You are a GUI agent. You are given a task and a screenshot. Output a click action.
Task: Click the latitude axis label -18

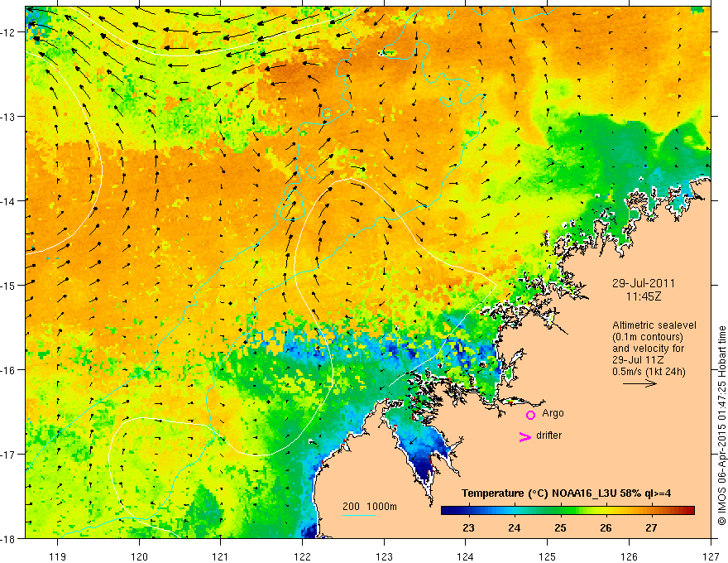(8, 538)
